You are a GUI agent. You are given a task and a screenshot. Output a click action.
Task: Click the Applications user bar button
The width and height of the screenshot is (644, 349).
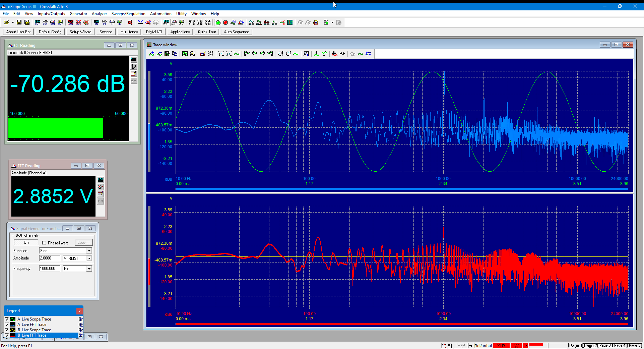point(180,32)
